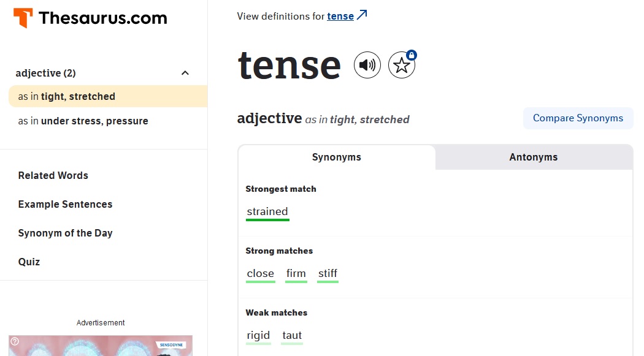Click the Compare Synonyms button
The image size is (644, 356).
tap(577, 118)
